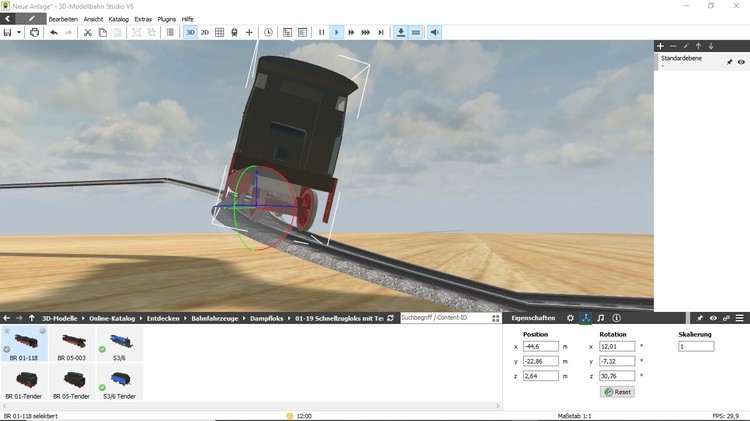
Task: Click the train locomotive view icon
Action: 234,32
